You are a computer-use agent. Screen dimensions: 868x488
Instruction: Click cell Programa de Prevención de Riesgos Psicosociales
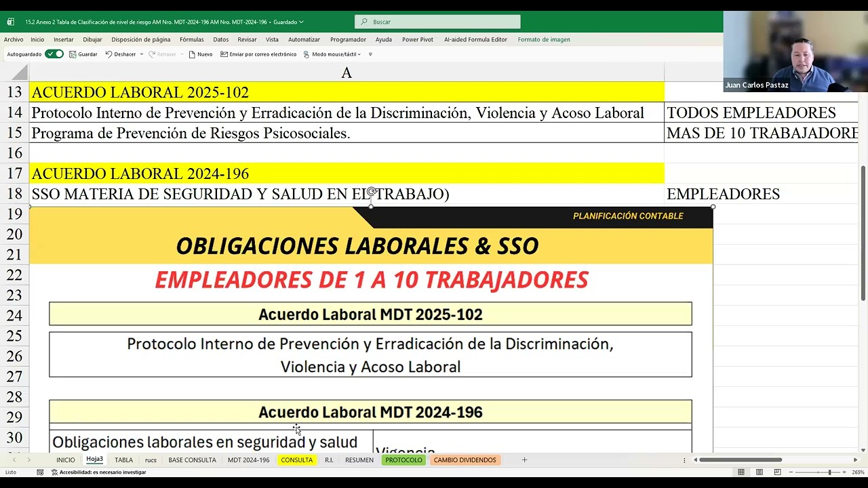[347, 133]
